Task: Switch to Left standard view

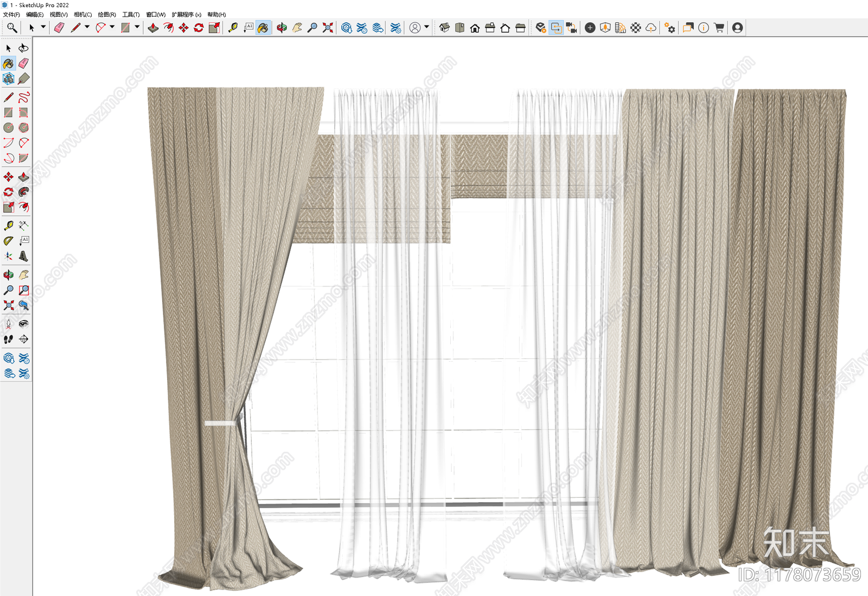Action: pos(520,28)
